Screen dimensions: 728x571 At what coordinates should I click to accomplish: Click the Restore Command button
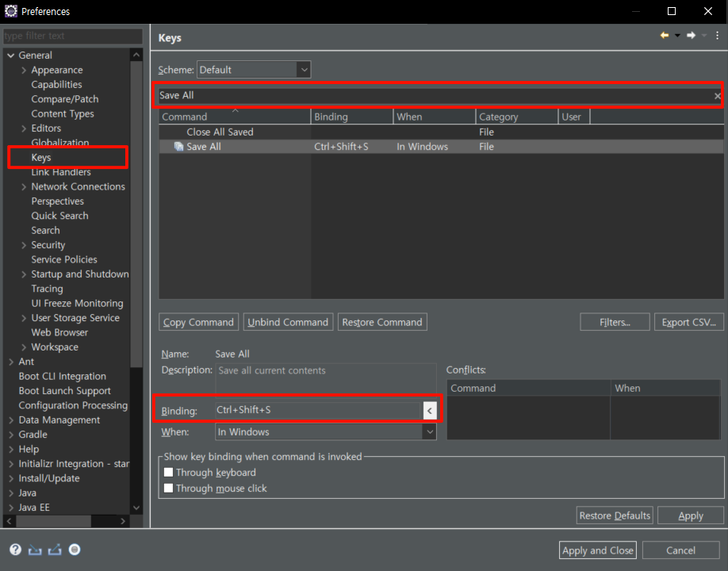click(x=382, y=322)
